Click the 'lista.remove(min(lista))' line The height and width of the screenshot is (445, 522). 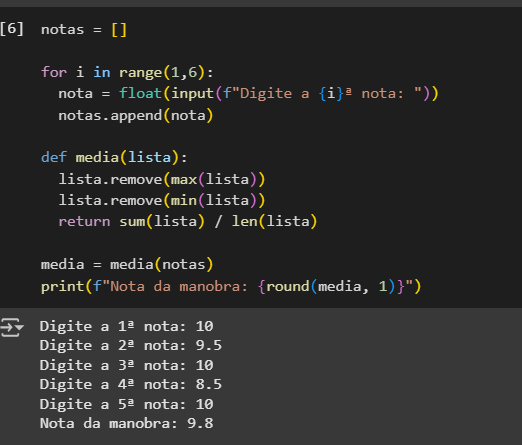[x=162, y=200]
